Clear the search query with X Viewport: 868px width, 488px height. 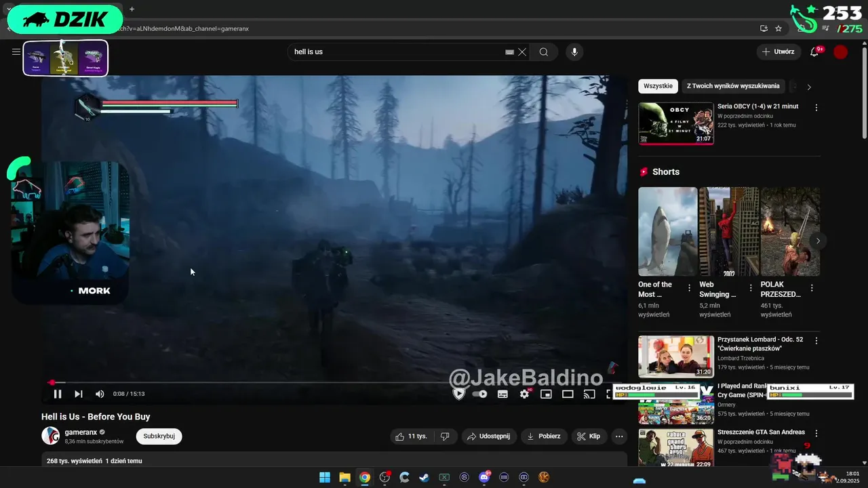click(x=522, y=52)
